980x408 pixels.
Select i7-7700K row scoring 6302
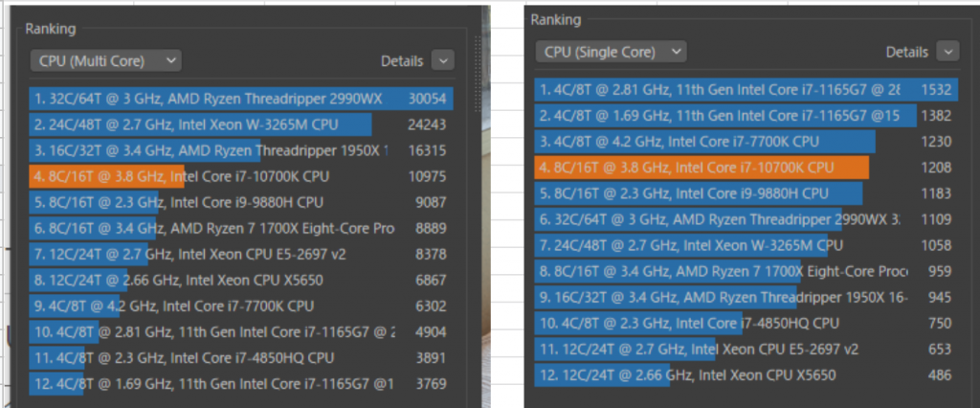(241, 306)
